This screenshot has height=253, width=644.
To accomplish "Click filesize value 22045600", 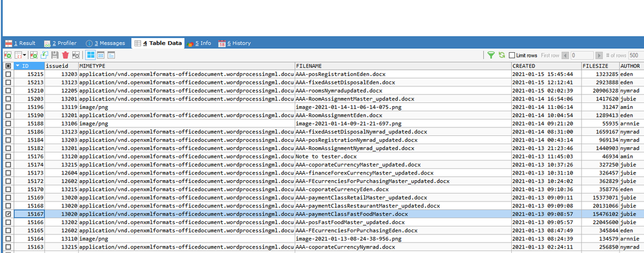I will [x=600, y=222].
